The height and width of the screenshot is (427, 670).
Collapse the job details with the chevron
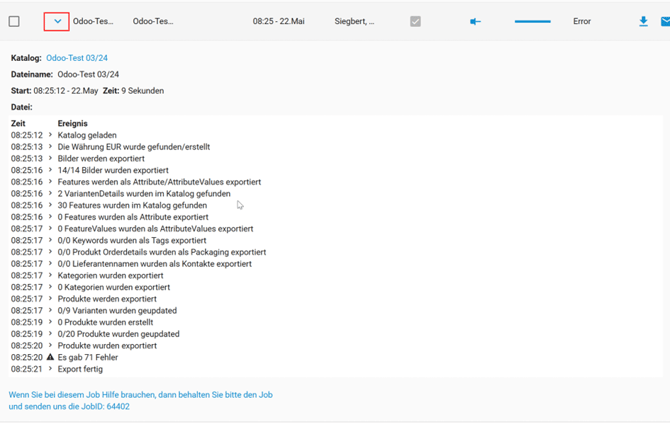pyautogui.click(x=57, y=21)
